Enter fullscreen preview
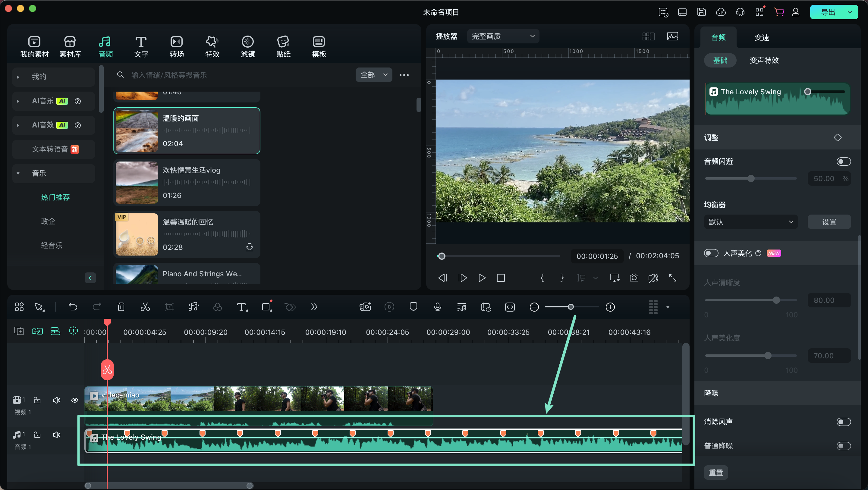The height and width of the screenshot is (490, 868). [x=673, y=278]
